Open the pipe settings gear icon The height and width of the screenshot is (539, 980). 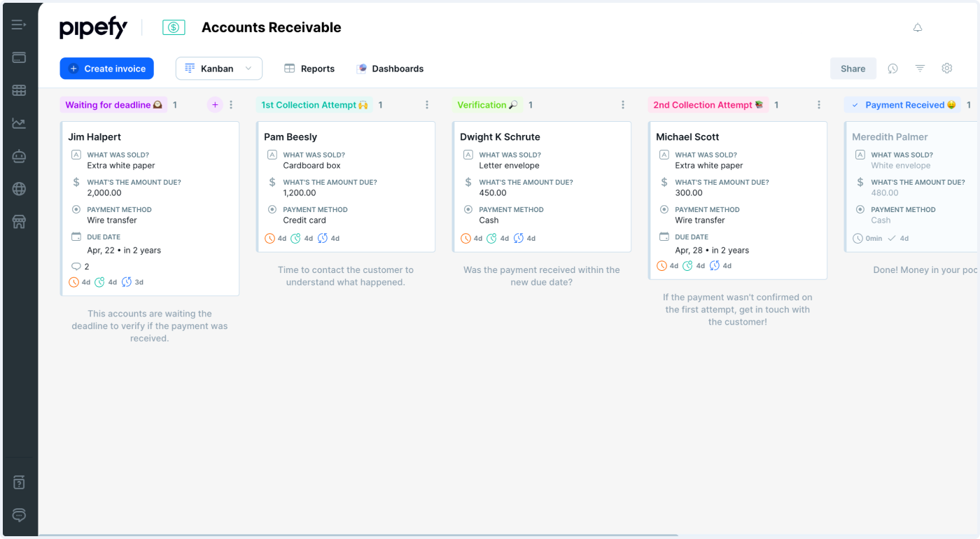pyautogui.click(x=947, y=69)
